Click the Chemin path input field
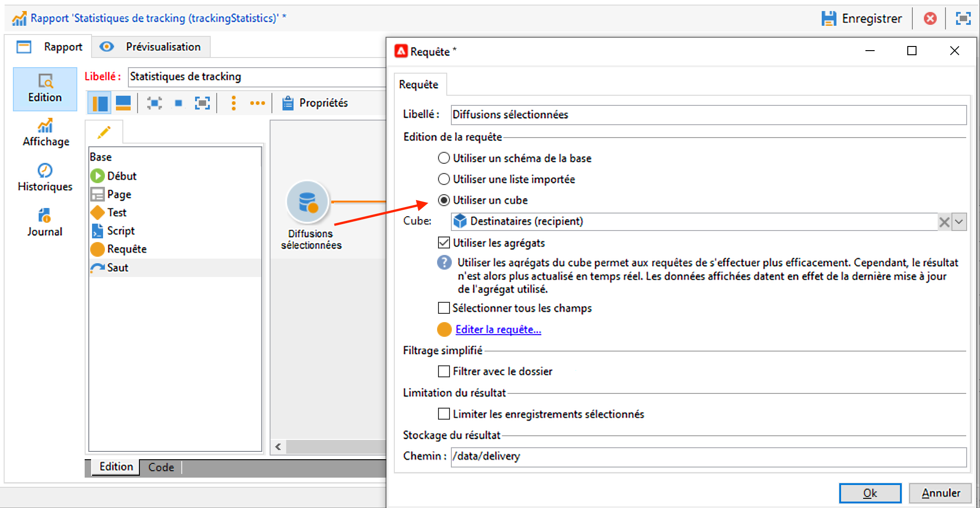Screen dimensions: 980x508 click(708, 456)
